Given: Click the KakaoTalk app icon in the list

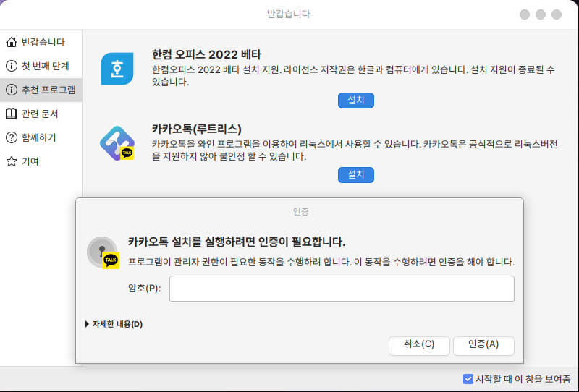Looking at the screenshot, I should coord(117,143).
